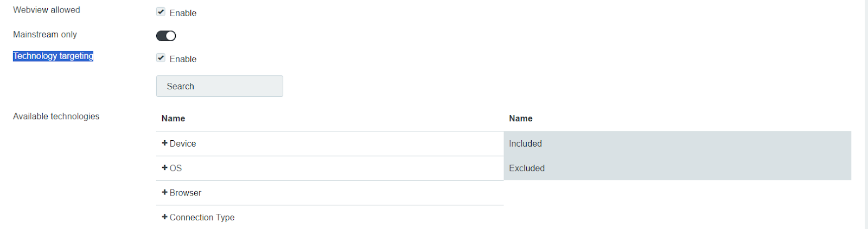Click the plus icon beside Browser
Viewport: 868px width, 229px height.
click(164, 193)
